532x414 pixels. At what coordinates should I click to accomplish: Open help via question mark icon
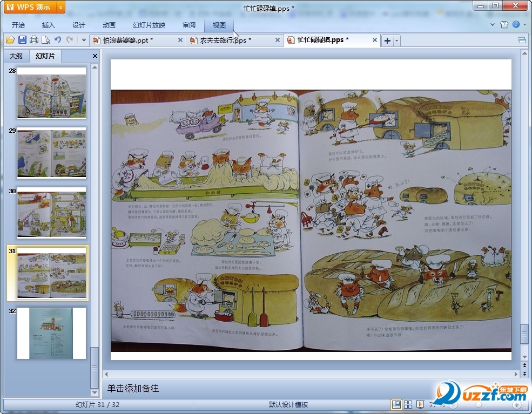coord(516,24)
